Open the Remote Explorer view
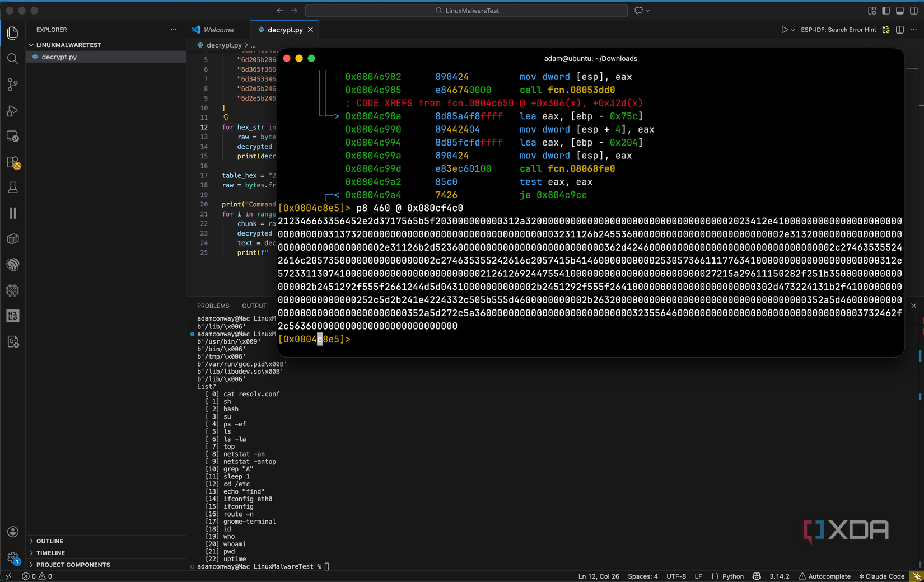The width and height of the screenshot is (924, 582). coord(12,137)
